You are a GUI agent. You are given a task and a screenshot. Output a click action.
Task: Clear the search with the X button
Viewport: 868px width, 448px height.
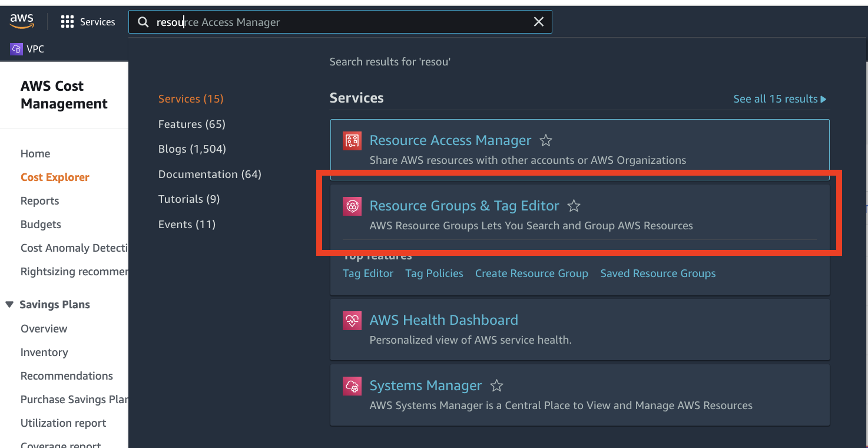538,21
